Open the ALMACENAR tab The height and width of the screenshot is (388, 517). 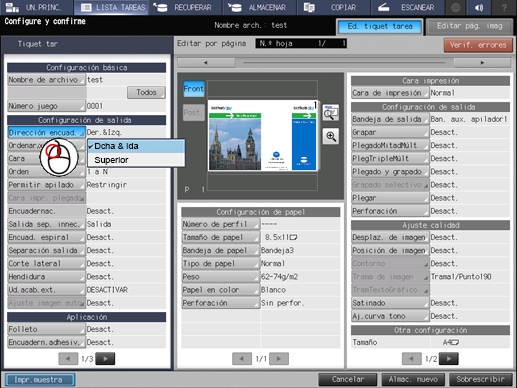click(x=260, y=7)
